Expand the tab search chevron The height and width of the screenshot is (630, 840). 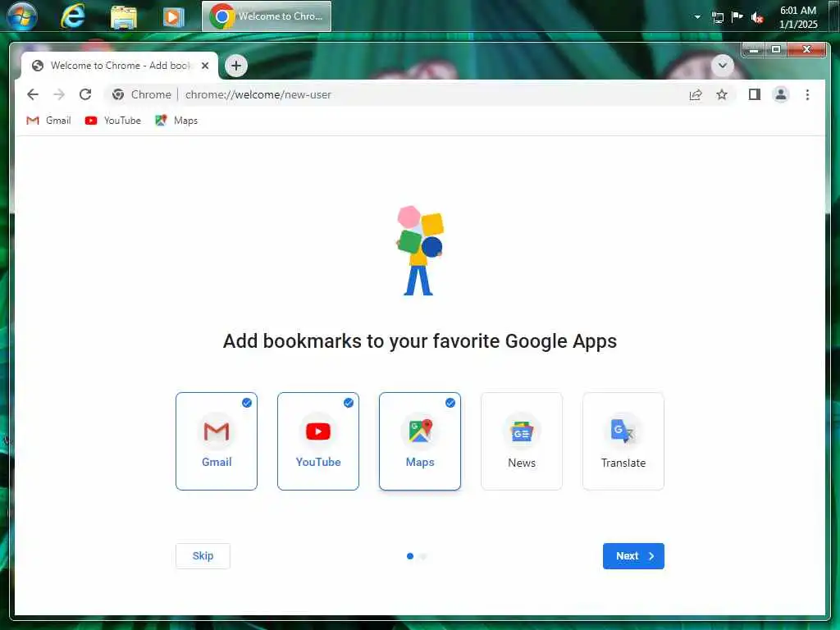pos(722,66)
